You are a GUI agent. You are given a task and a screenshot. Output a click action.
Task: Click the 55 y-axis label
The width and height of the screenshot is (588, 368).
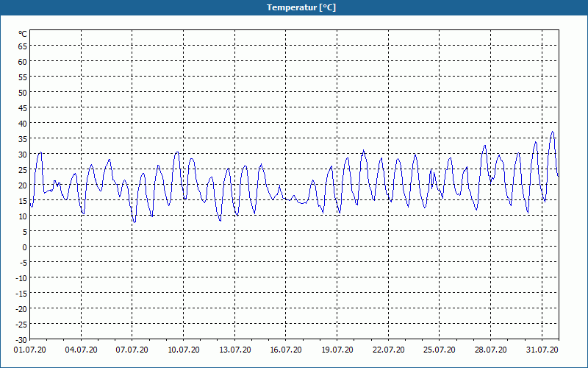coord(23,77)
